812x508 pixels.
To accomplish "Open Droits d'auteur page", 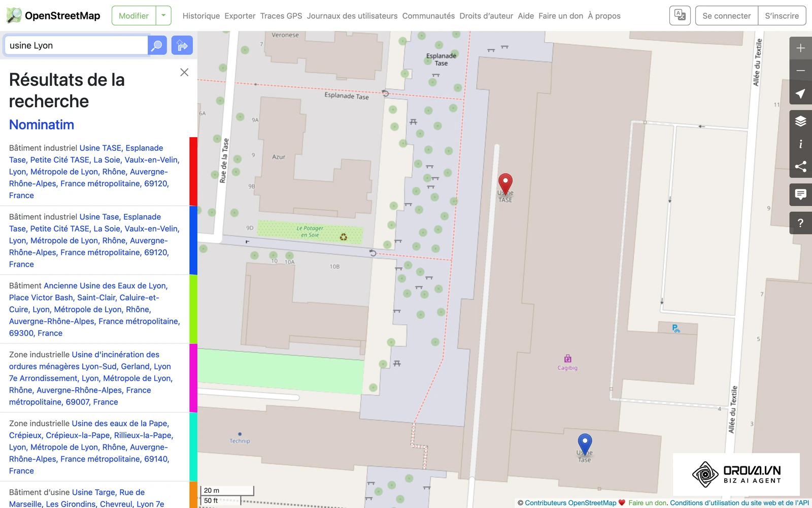I will pos(486,16).
